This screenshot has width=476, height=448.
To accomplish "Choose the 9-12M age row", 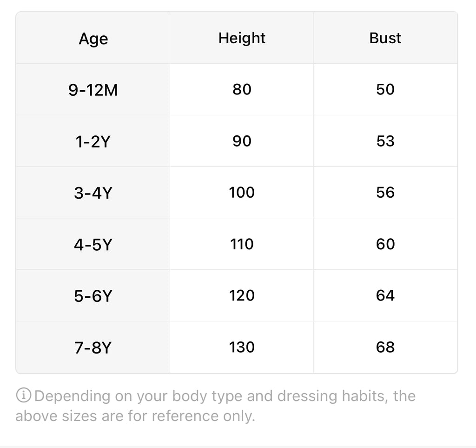I will coord(93,90).
